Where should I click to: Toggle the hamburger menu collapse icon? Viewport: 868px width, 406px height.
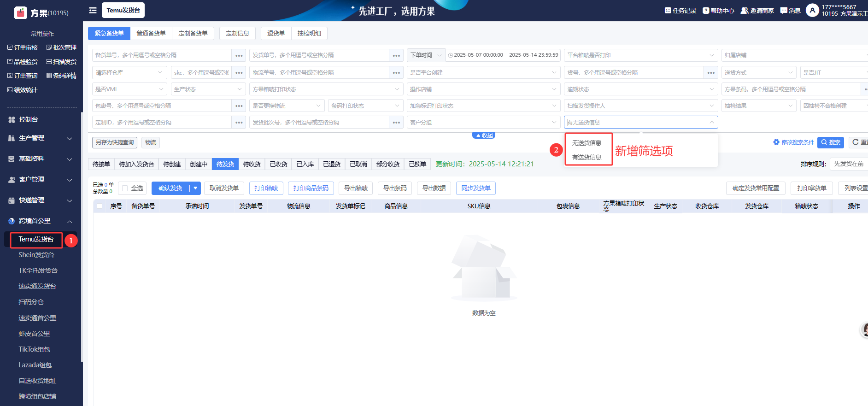click(x=93, y=10)
